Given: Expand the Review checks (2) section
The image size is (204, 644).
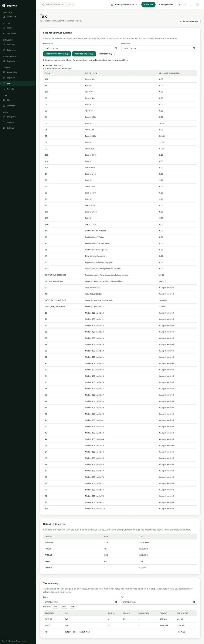Looking at the screenshot, I should pos(53,66).
